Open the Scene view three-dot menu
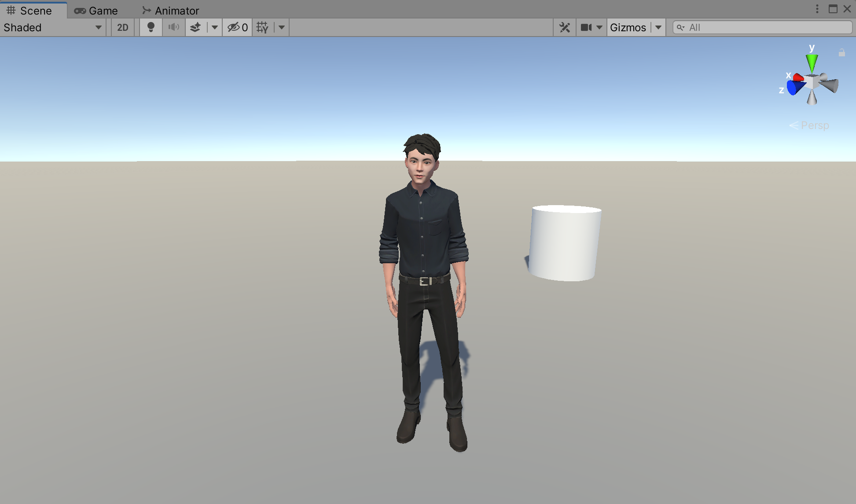 coord(817,9)
